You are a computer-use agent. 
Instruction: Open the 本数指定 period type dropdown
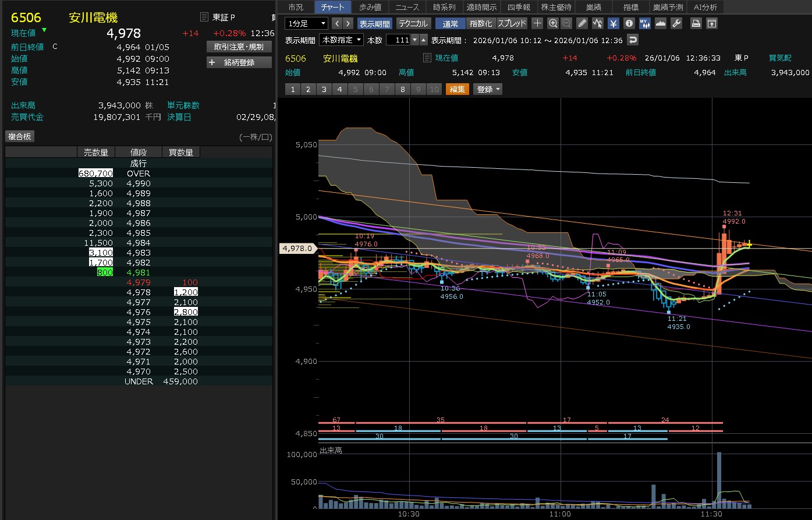(x=342, y=40)
